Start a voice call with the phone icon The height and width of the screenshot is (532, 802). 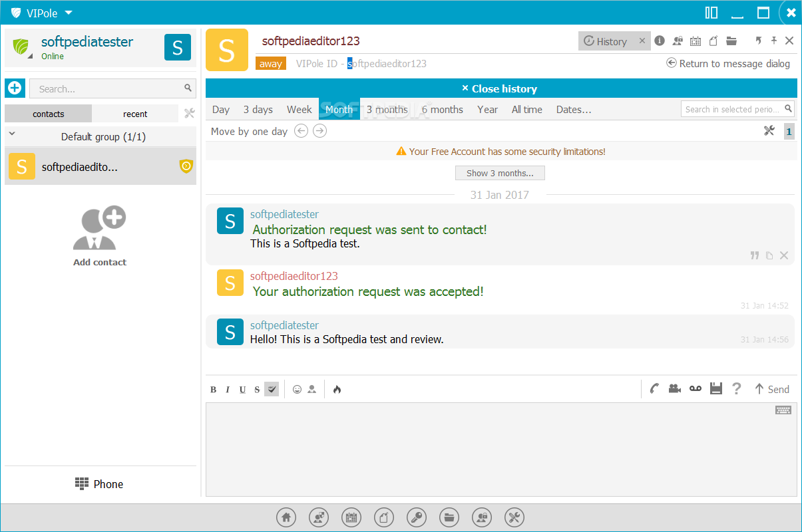click(655, 389)
